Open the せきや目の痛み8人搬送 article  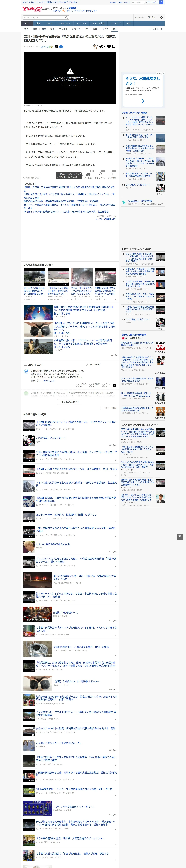pos(70,838)
